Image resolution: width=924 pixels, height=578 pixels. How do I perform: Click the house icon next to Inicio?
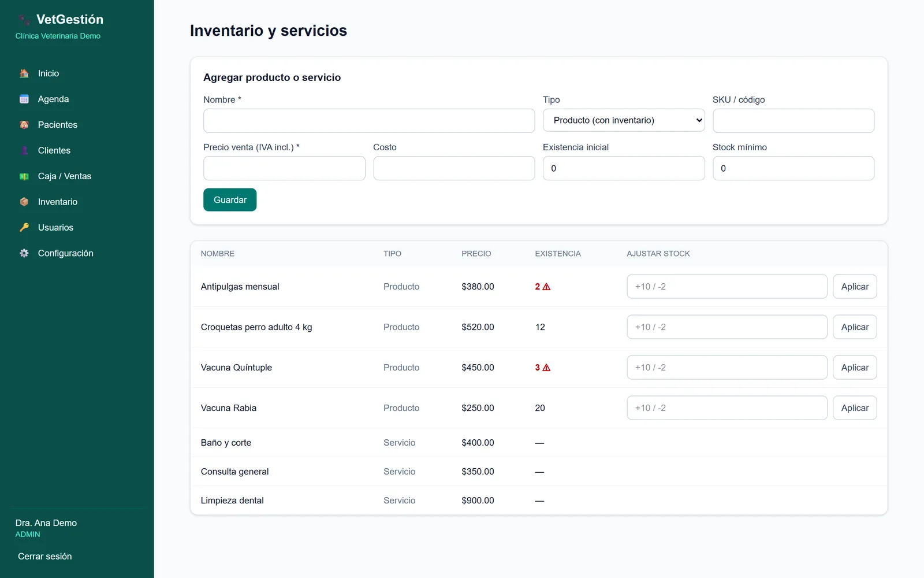pyautogui.click(x=24, y=73)
